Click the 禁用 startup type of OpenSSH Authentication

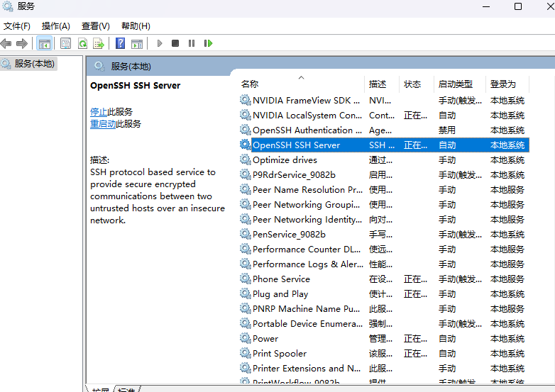(x=446, y=130)
